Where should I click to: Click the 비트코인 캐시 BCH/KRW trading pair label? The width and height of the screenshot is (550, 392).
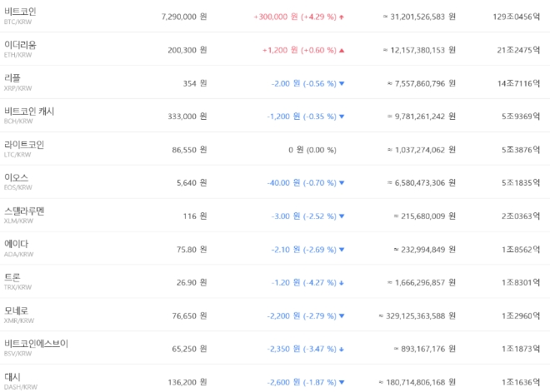click(x=18, y=122)
